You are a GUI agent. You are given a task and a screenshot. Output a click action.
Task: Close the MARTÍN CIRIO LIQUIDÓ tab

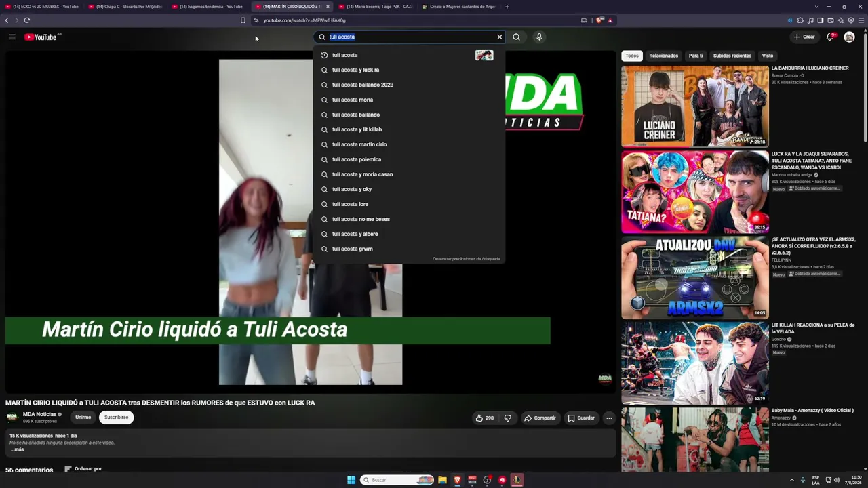pyautogui.click(x=328, y=7)
